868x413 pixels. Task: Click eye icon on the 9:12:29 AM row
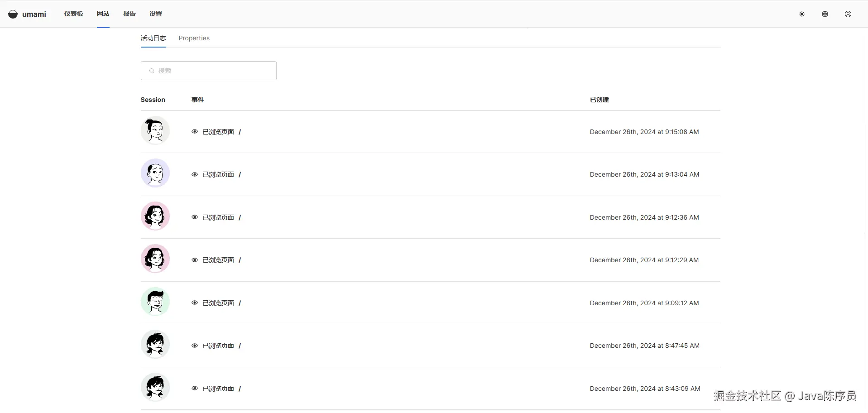pyautogui.click(x=195, y=260)
